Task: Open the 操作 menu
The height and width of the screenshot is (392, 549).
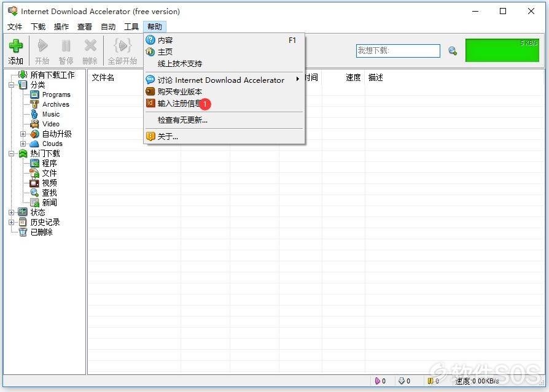Action: pos(61,26)
